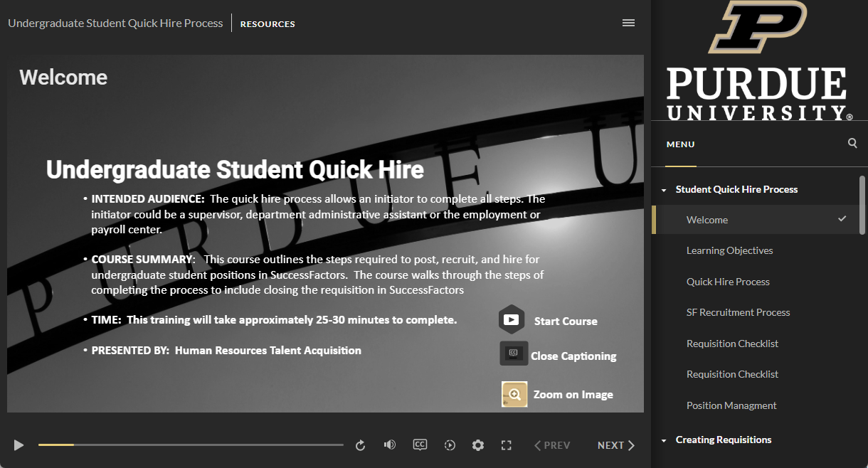Open the playback speed icon
Image resolution: width=868 pixels, height=468 pixels.
pyautogui.click(x=450, y=445)
